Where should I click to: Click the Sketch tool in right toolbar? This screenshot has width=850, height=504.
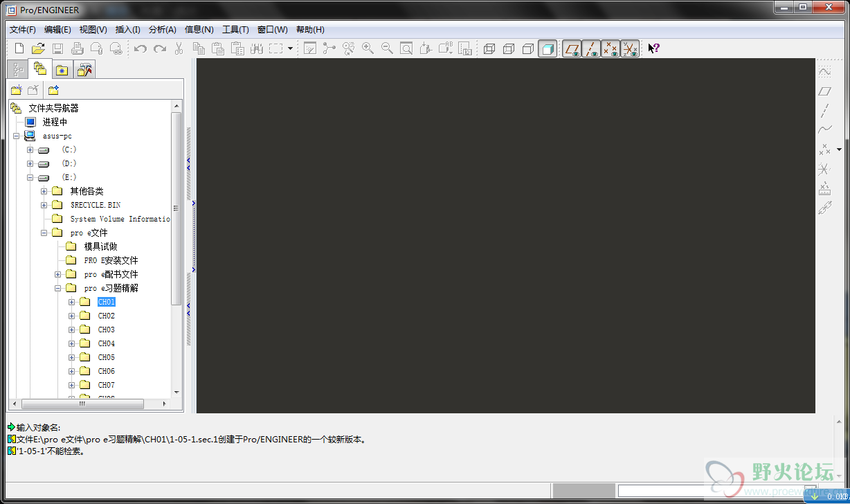824,71
